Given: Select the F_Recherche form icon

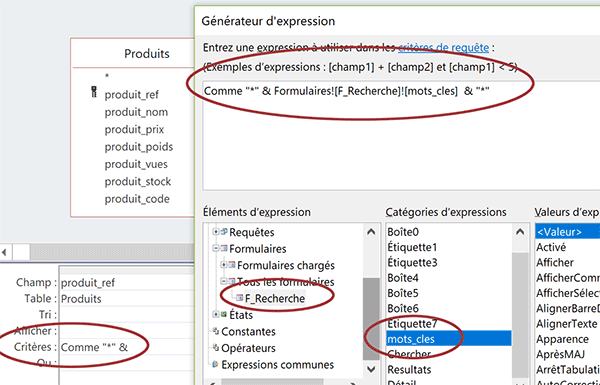Looking at the screenshot, I should coord(240,298).
